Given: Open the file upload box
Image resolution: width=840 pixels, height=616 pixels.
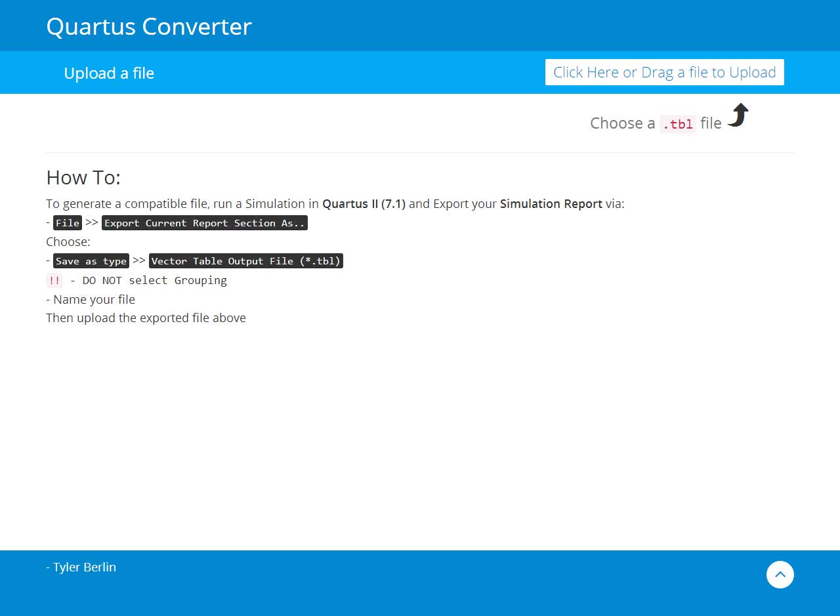Looking at the screenshot, I should click(x=664, y=72).
